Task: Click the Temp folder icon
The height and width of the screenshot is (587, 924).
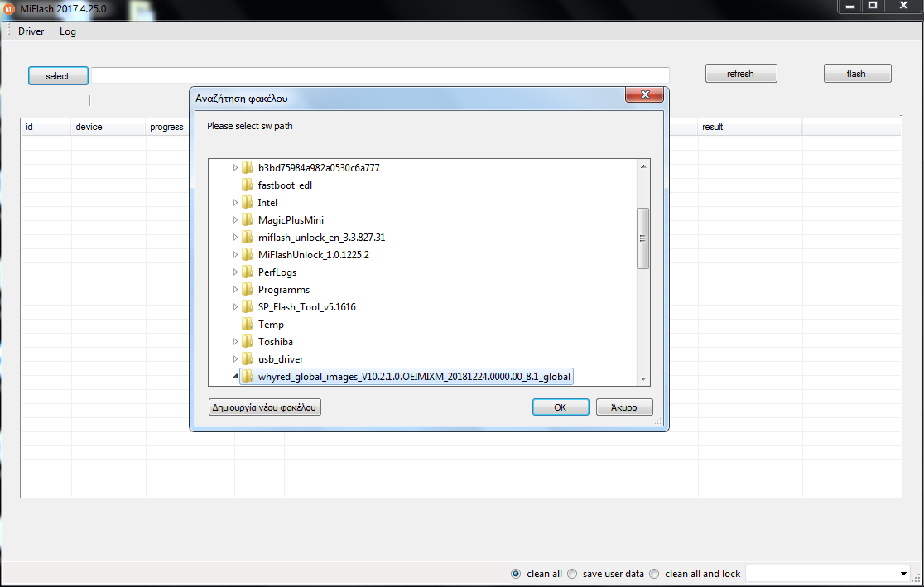Action: coord(248,325)
